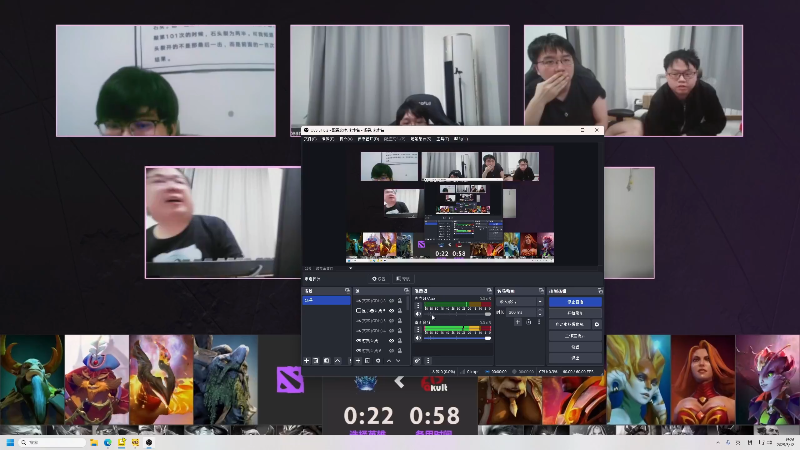Screen dimensions: 800x450
Task: Remove selected scene with Scenes trash icon
Action: pos(315,361)
